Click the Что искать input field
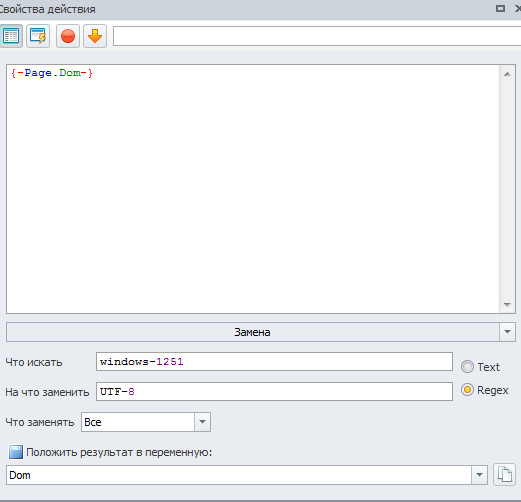Screen dimensions: 521x502 click(x=274, y=362)
